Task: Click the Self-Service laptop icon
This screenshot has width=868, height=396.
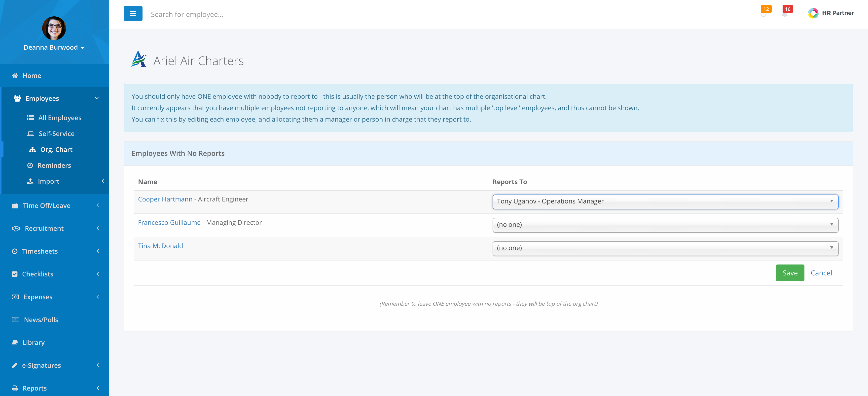Action: click(x=31, y=134)
